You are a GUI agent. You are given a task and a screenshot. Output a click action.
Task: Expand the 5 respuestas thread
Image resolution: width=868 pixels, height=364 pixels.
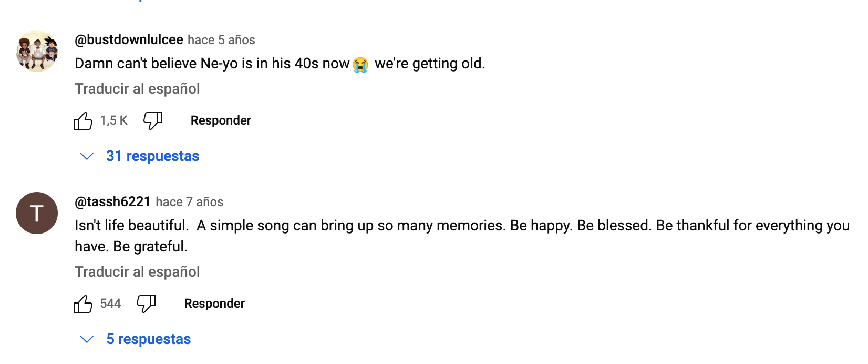pos(148,339)
